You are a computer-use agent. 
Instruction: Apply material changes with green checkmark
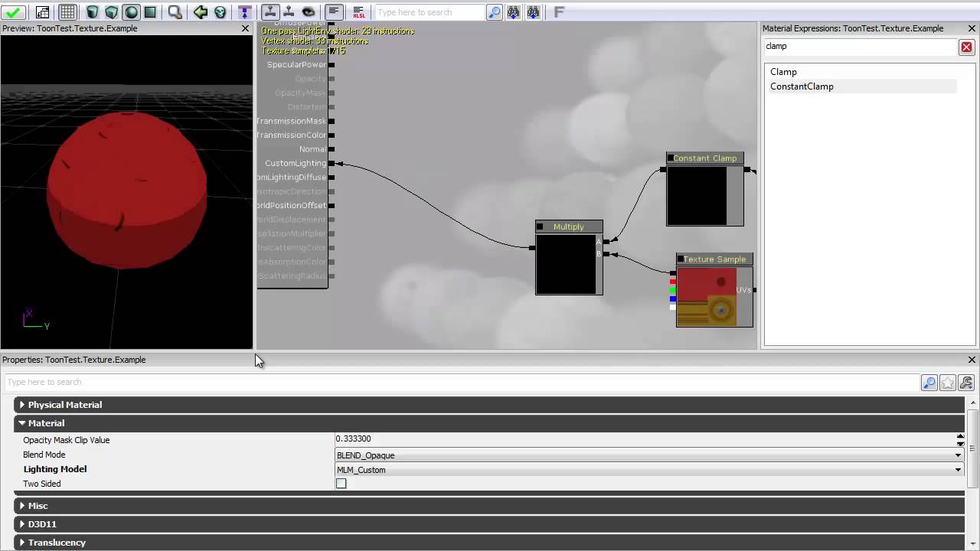[14, 12]
